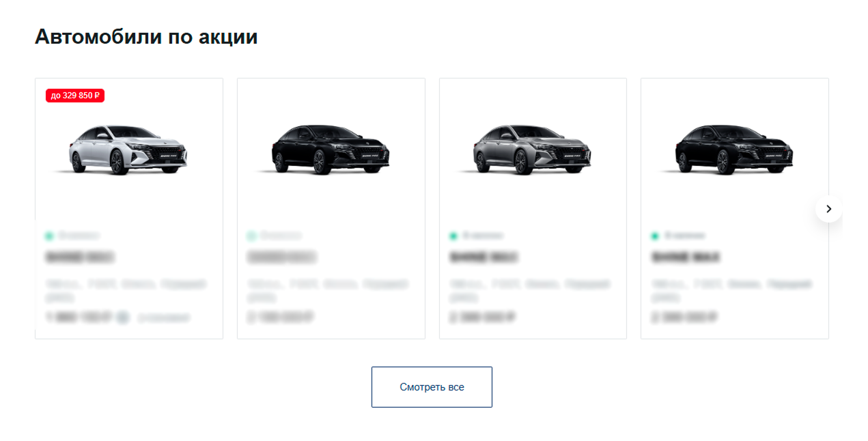Screen dimensions: 868x441
Task: Click the price on the third car card
Action: 483,317
